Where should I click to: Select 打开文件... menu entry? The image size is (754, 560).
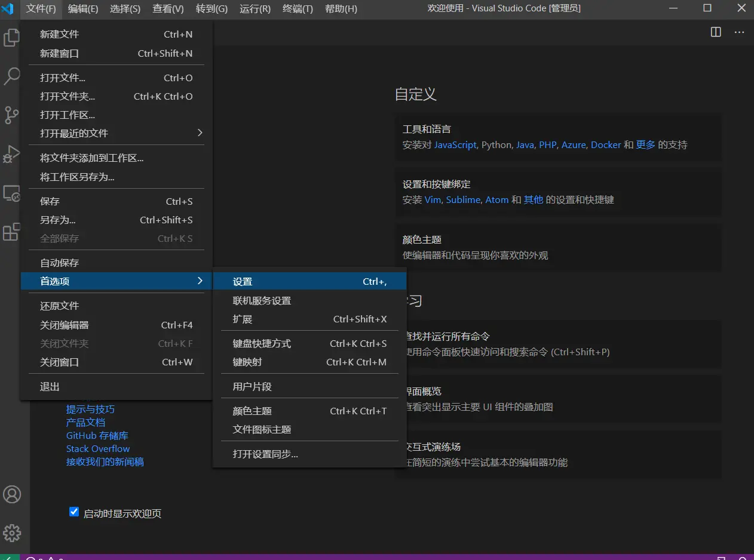(x=116, y=78)
